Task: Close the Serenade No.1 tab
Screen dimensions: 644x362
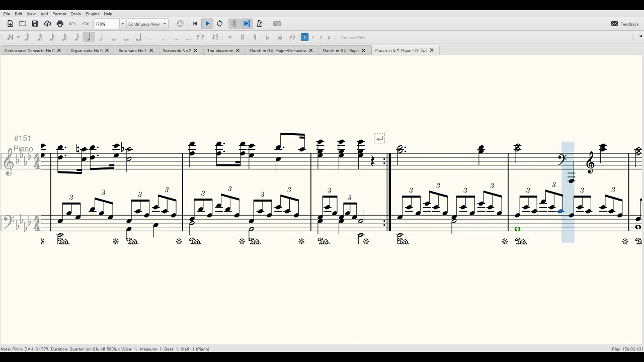Action: tap(151, 50)
